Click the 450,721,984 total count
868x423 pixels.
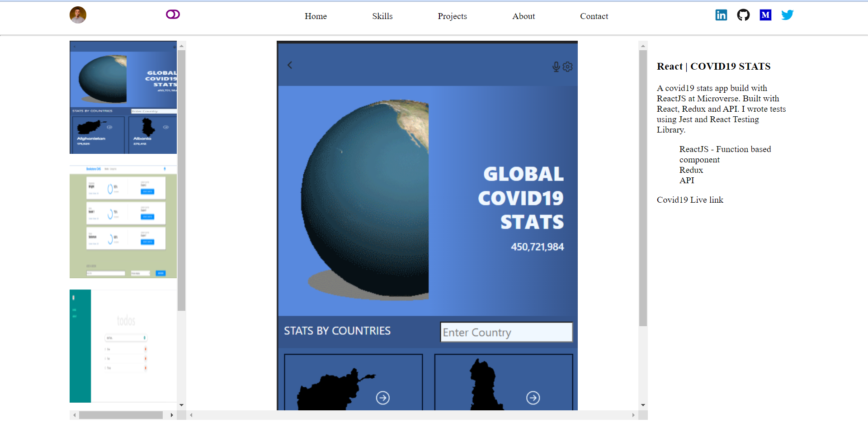(x=537, y=247)
